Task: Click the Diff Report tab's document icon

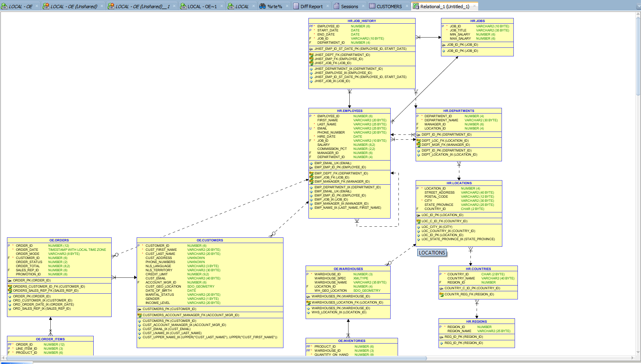Action: click(x=296, y=7)
